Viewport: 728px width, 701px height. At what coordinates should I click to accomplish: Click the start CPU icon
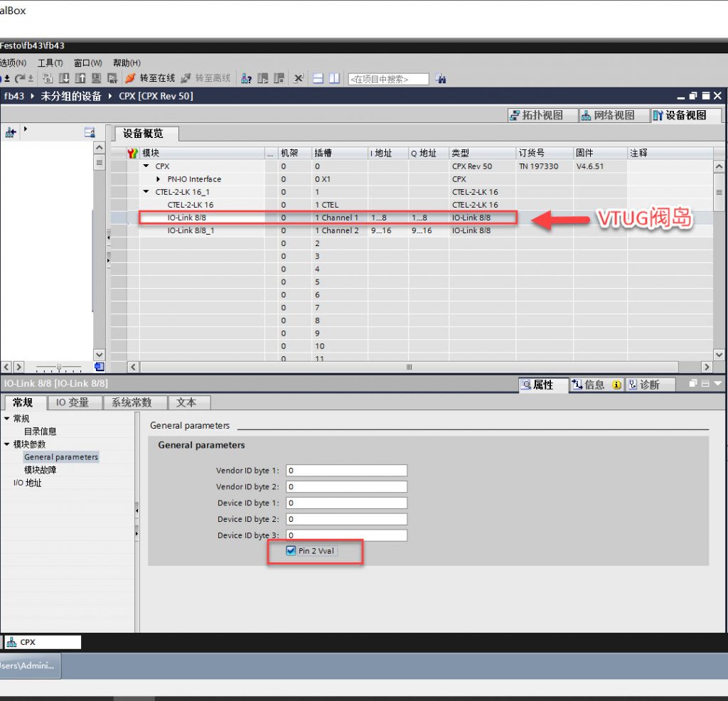[263, 78]
